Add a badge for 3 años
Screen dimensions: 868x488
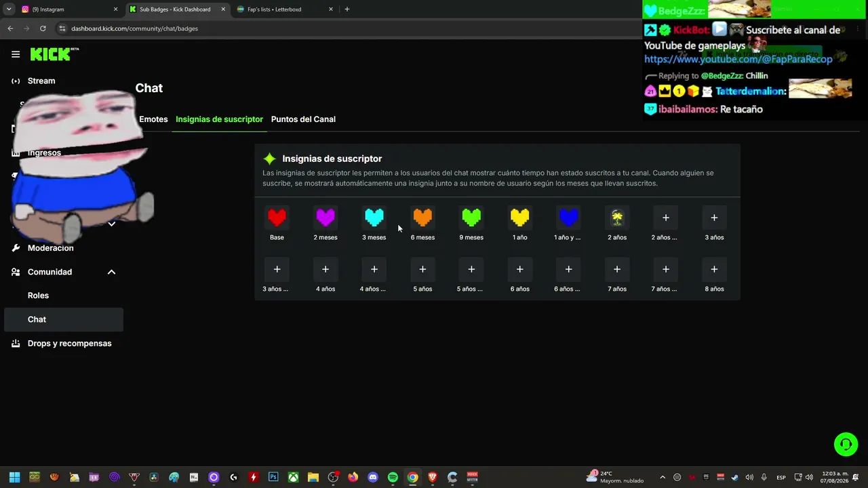pyautogui.click(x=714, y=218)
